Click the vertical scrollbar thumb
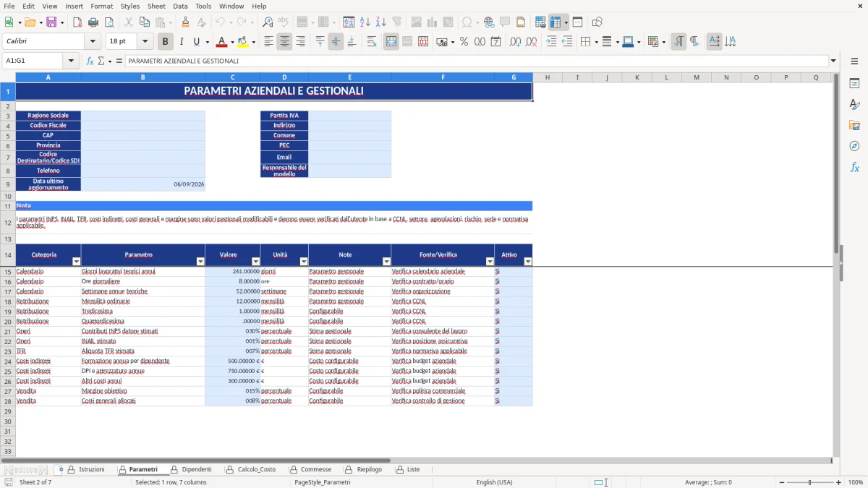The height and width of the screenshot is (488, 868). point(837,163)
